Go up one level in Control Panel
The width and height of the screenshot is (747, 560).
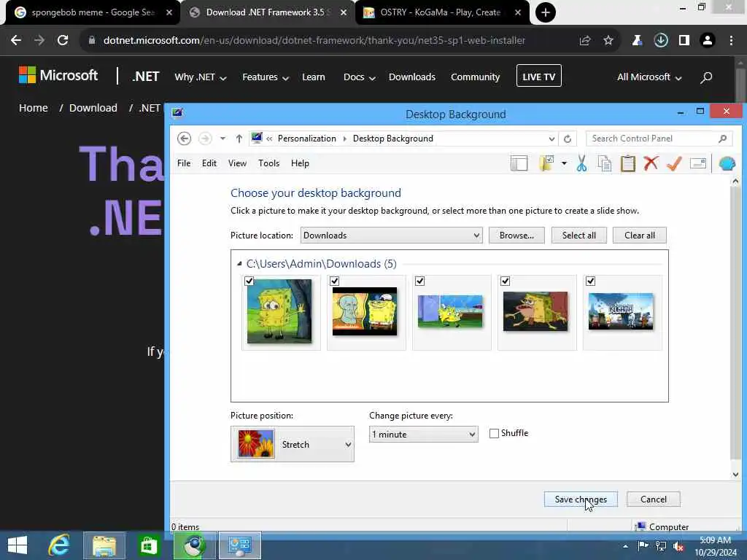[239, 139]
